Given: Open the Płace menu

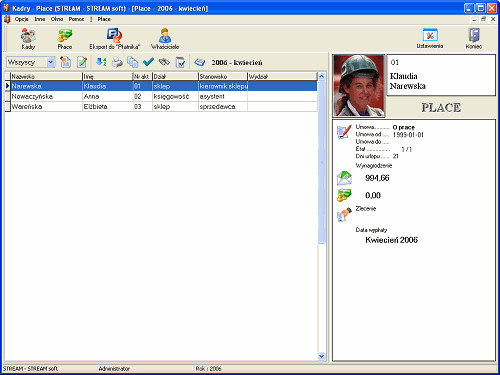Looking at the screenshot, I should (x=104, y=19).
